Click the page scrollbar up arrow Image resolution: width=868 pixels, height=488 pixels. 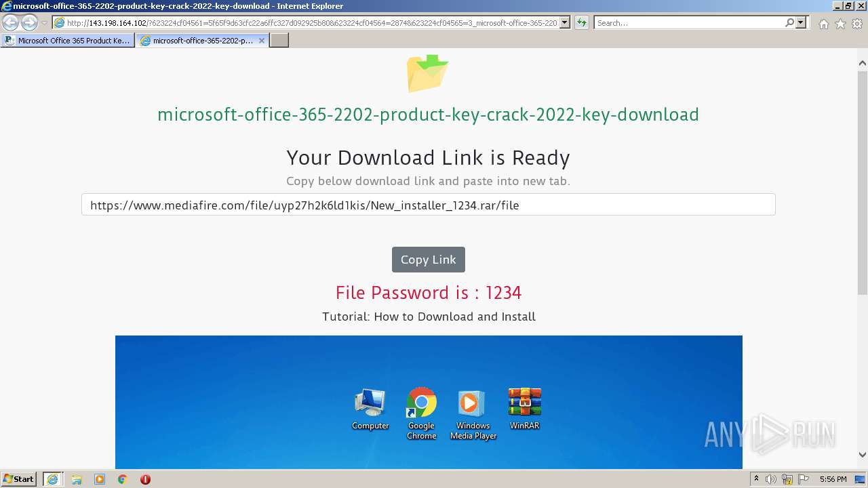coord(862,63)
